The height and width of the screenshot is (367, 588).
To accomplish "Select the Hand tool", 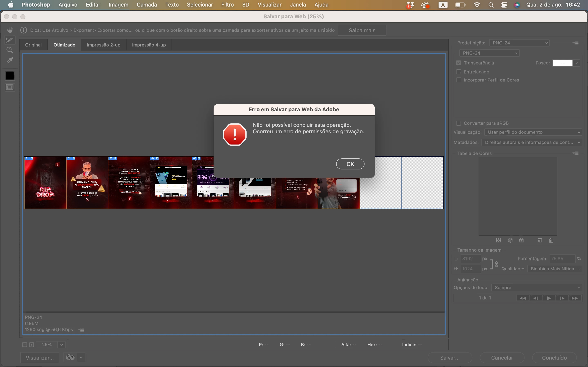I will pos(10,30).
